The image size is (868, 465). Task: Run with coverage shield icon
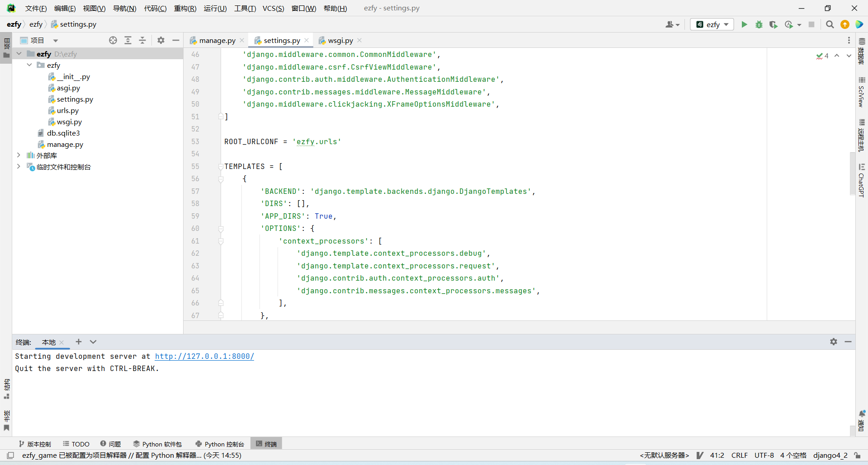(774, 24)
